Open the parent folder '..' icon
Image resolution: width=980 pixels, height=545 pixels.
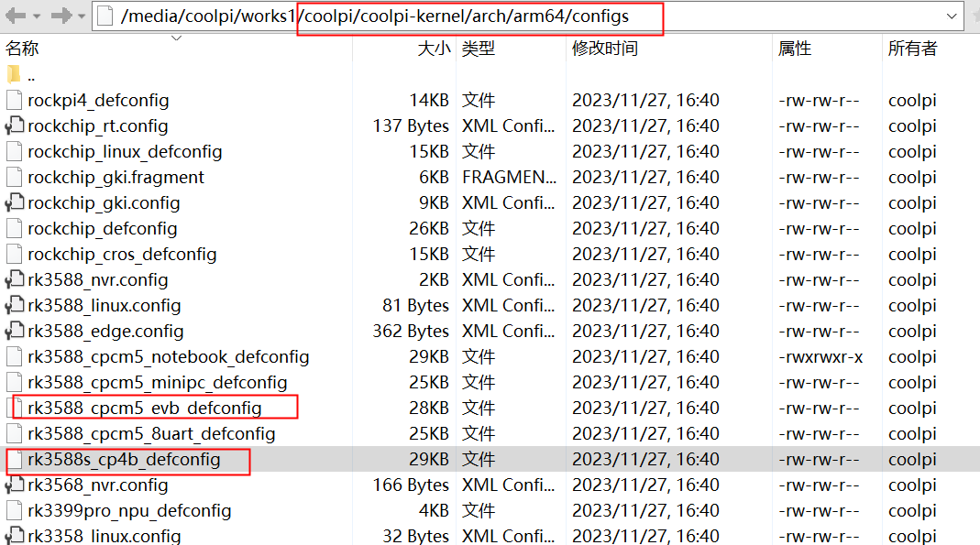tap(14, 75)
